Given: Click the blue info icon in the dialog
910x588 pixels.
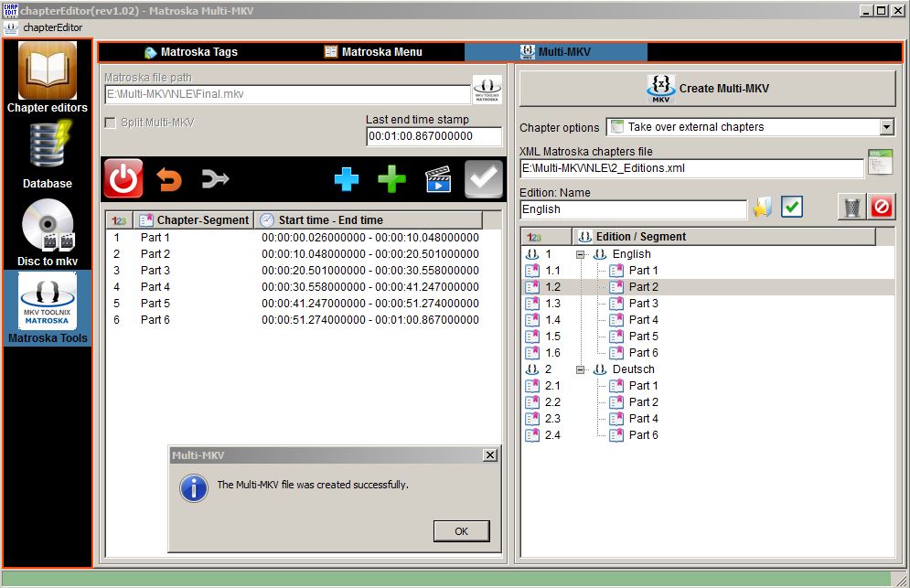Looking at the screenshot, I should tap(194, 487).
